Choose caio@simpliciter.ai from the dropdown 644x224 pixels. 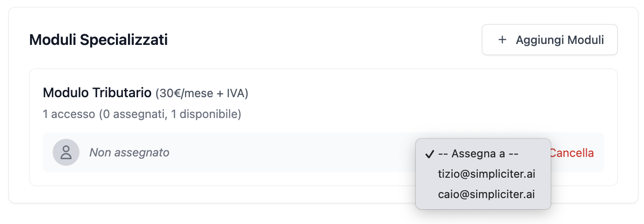pos(486,194)
